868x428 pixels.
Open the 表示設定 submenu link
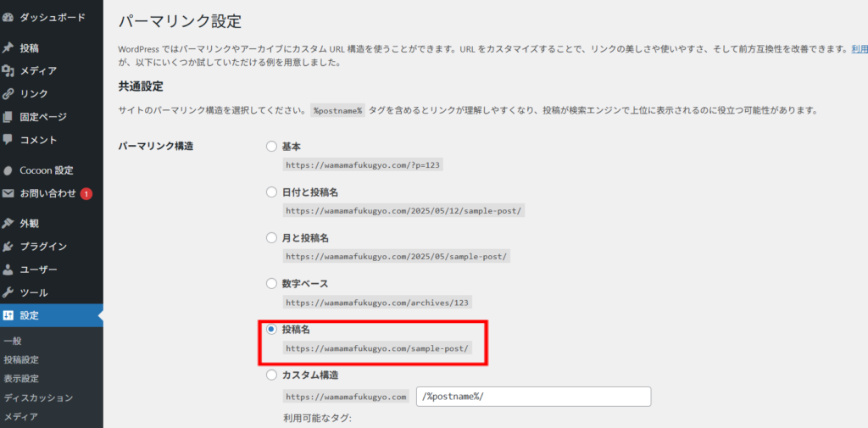[21, 379]
